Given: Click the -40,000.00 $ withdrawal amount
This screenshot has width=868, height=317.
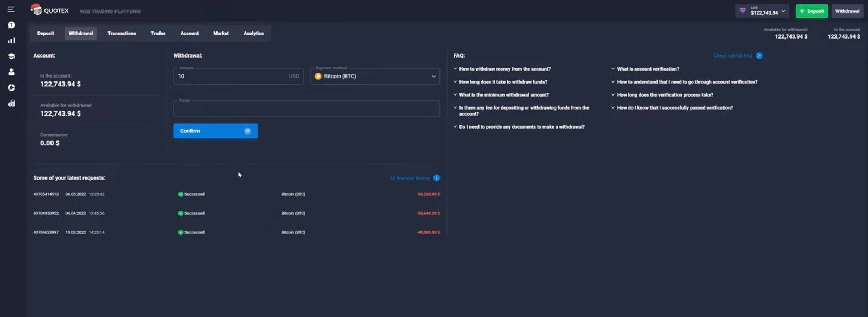Looking at the screenshot, I should click(x=428, y=232).
